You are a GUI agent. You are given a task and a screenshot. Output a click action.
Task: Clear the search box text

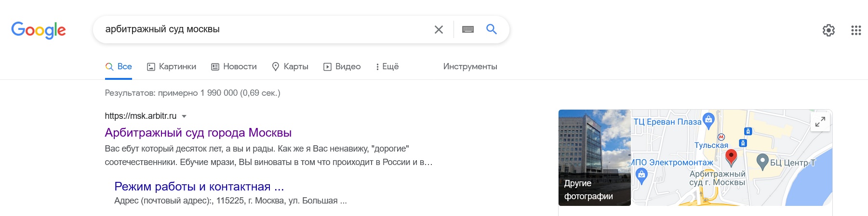click(439, 30)
